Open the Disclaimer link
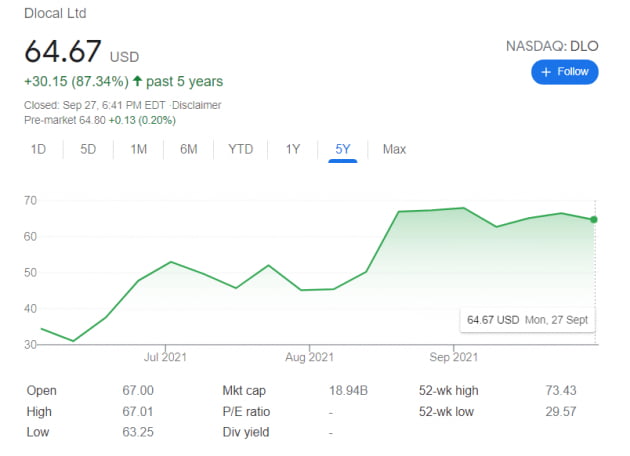This screenshot has height=456, width=630. tap(196, 105)
